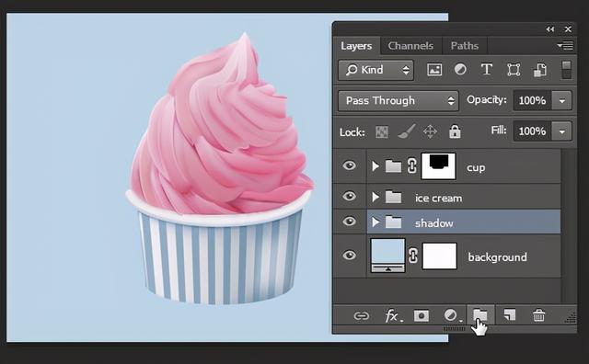Hide the ice cream group
This screenshot has width=589, height=364.
(349, 196)
